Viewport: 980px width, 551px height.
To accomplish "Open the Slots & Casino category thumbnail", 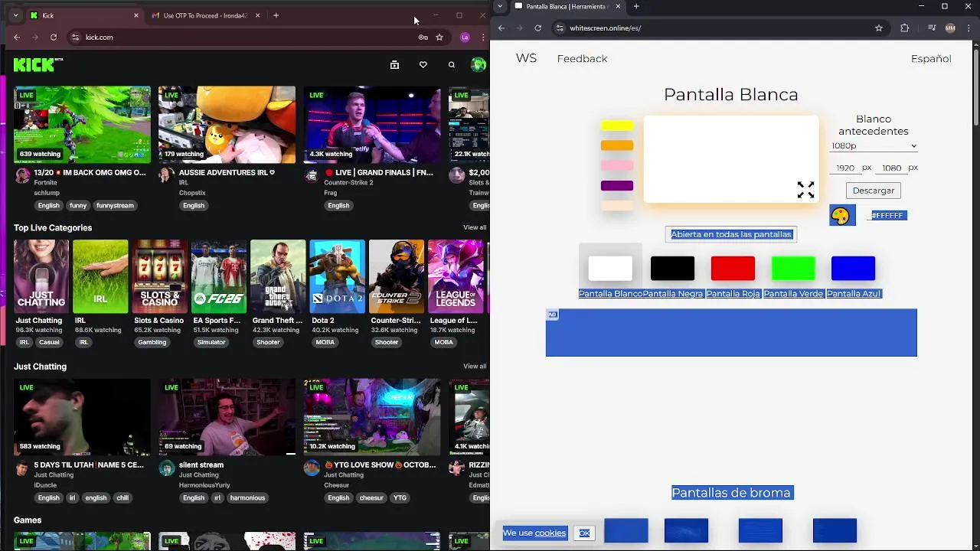I will [160, 276].
